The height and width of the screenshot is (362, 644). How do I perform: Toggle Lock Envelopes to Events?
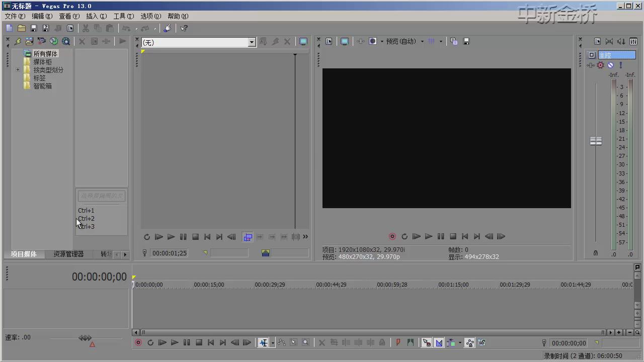click(470, 343)
